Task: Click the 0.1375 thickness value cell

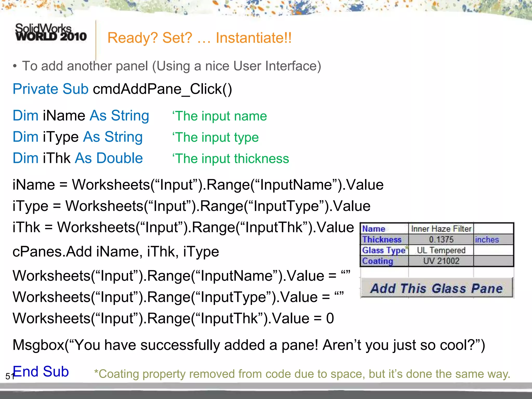Action: tap(441, 240)
